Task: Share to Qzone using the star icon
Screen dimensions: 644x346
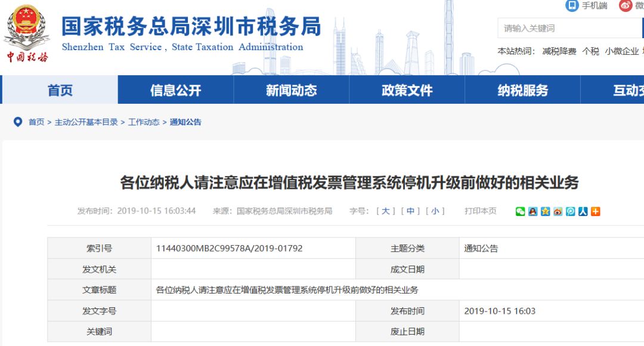Action: 545,211
